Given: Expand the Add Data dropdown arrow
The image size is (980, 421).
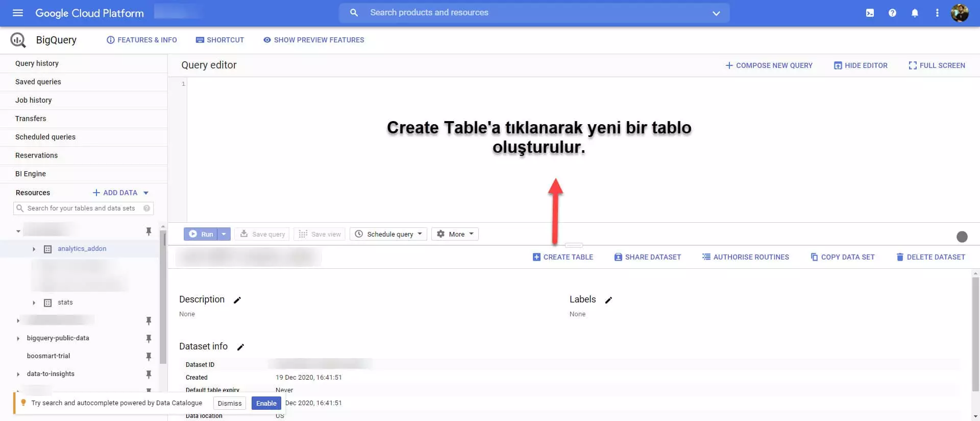Looking at the screenshot, I should point(146,193).
